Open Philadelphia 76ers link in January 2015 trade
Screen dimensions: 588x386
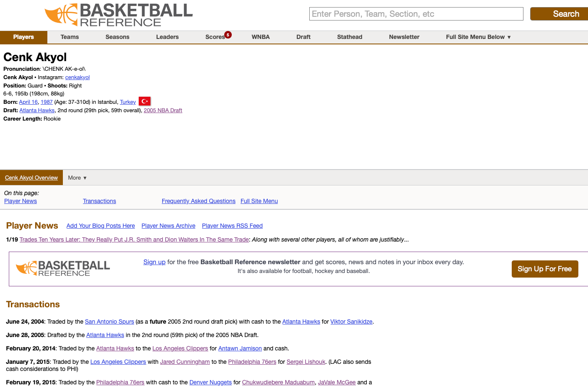tap(252, 362)
